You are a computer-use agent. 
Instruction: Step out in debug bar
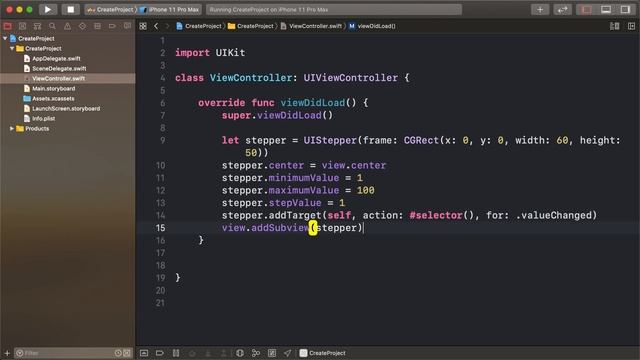(x=224, y=353)
